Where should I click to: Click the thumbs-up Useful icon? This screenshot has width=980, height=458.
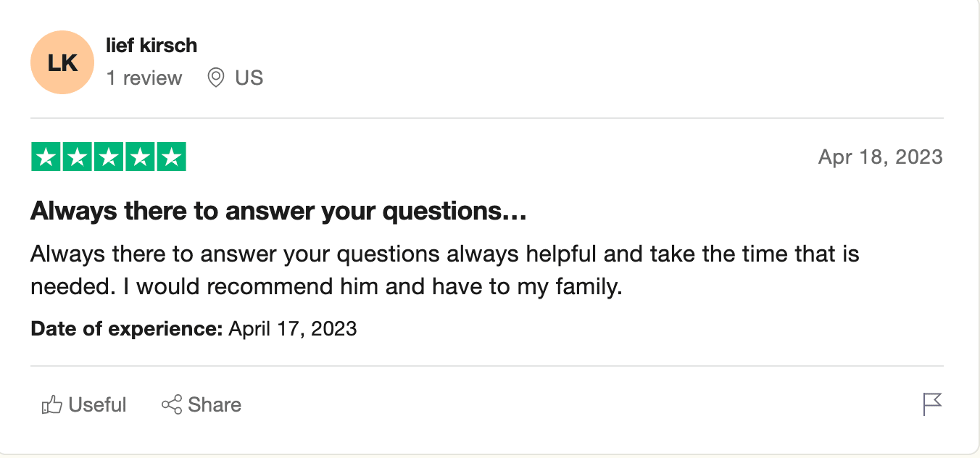coord(52,404)
